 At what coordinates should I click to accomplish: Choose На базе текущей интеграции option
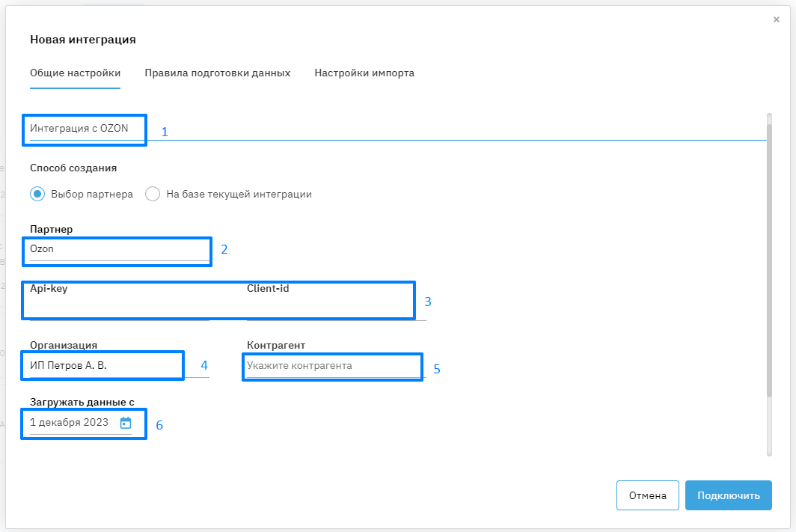[153, 194]
